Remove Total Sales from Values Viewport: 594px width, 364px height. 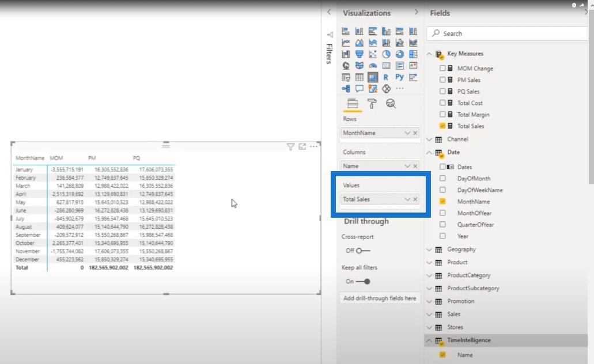pyautogui.click(x=415, y=199)
